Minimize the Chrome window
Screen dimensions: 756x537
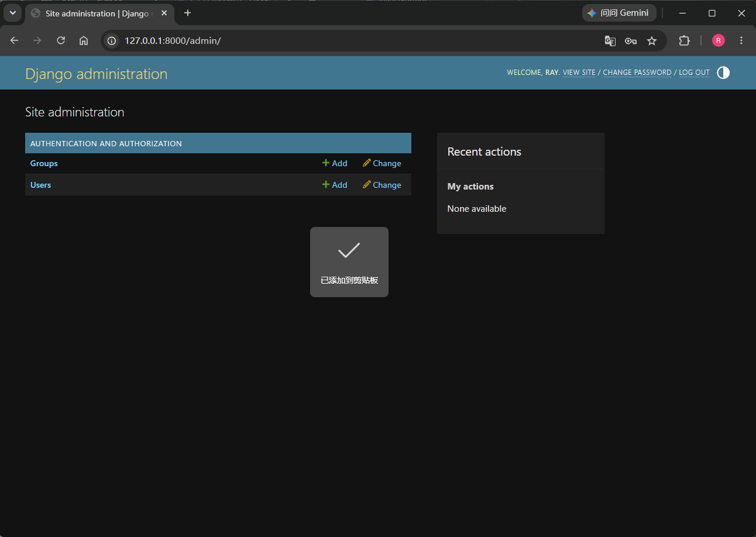[x=682, y=13]
